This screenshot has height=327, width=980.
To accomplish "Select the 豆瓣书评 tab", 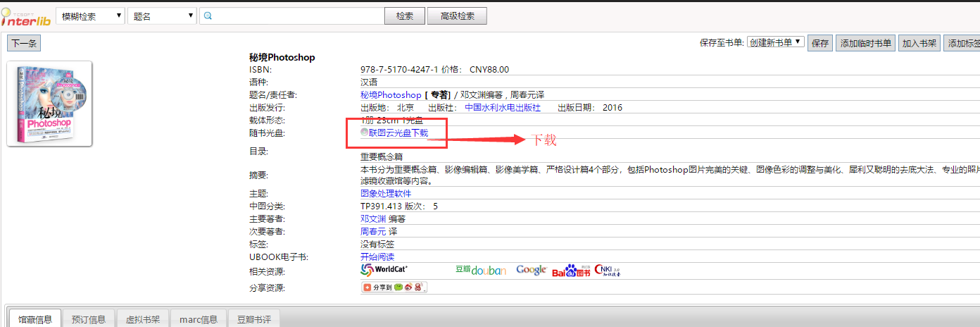I will point(255,319).
